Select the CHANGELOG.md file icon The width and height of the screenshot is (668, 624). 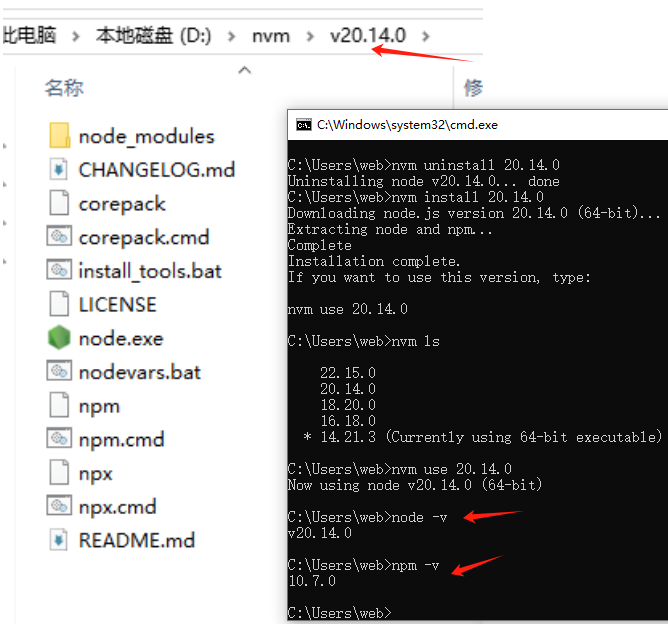[x=59, y=170]
